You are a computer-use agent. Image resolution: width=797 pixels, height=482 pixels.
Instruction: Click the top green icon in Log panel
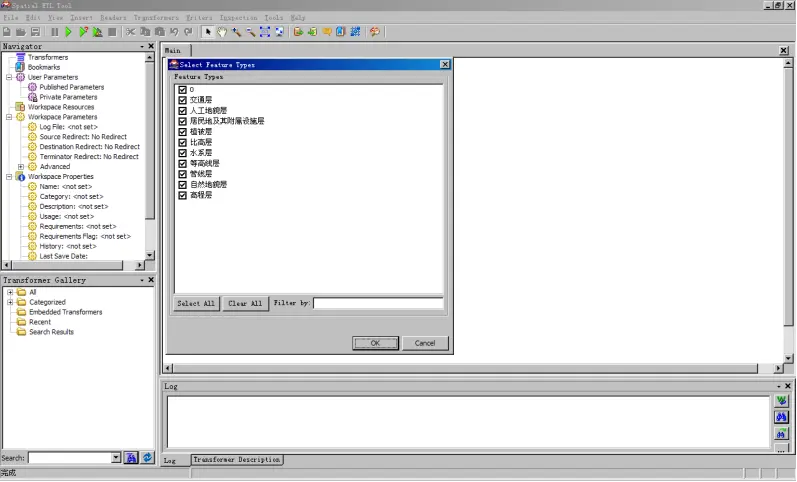781,401
